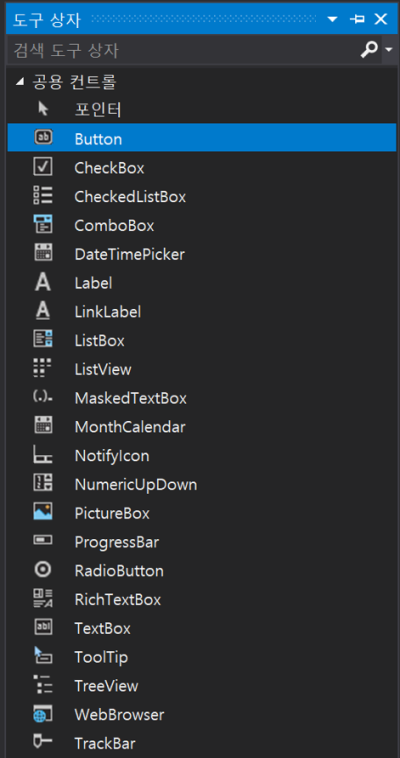This screenshot has width=400, height=758.
Task: Select the pointer arrow tool
Action: coord(43,109)
